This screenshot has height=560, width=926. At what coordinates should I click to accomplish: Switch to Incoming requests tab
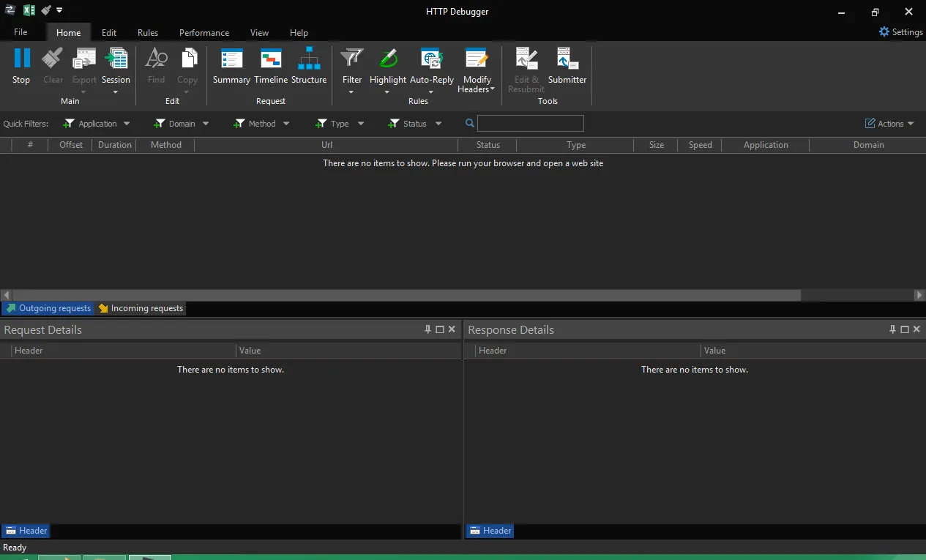coord(141,308)
